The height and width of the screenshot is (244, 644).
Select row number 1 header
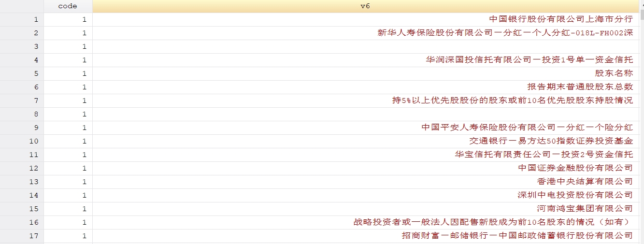22,19
